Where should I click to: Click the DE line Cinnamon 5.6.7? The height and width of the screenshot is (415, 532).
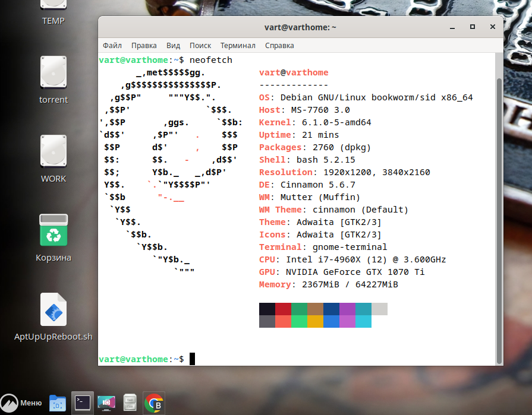307,185
